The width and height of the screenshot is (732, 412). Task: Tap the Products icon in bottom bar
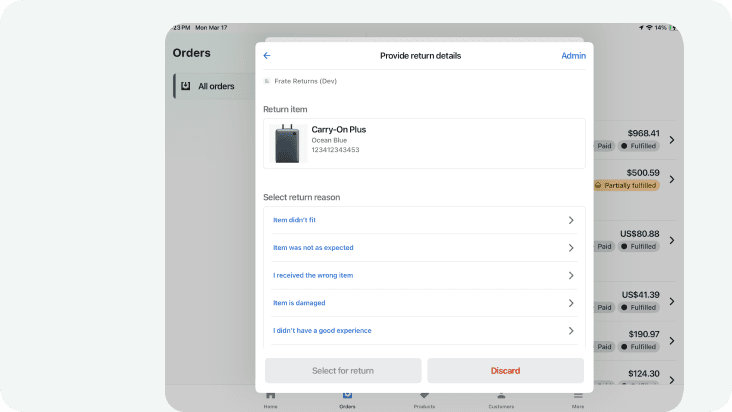(x=424, y=398)
